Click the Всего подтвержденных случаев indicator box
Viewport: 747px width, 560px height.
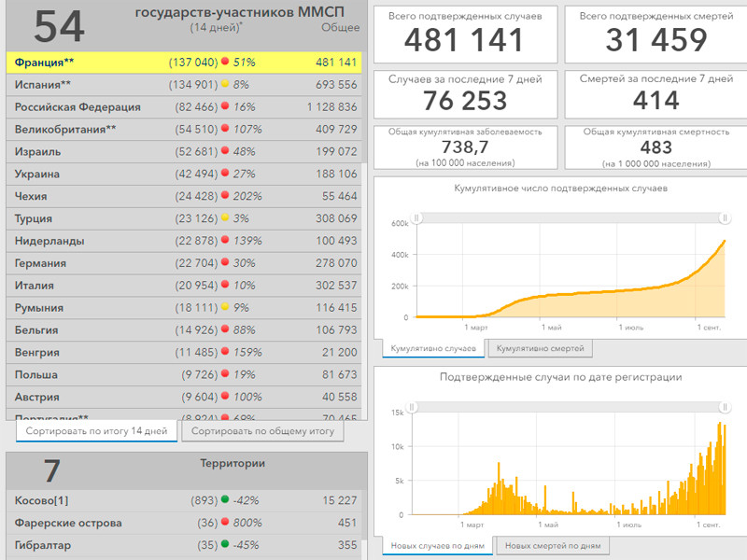click(463, 35)
